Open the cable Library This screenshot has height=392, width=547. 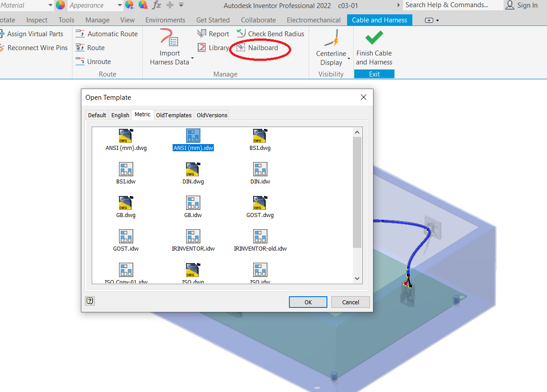click(213, 47)
